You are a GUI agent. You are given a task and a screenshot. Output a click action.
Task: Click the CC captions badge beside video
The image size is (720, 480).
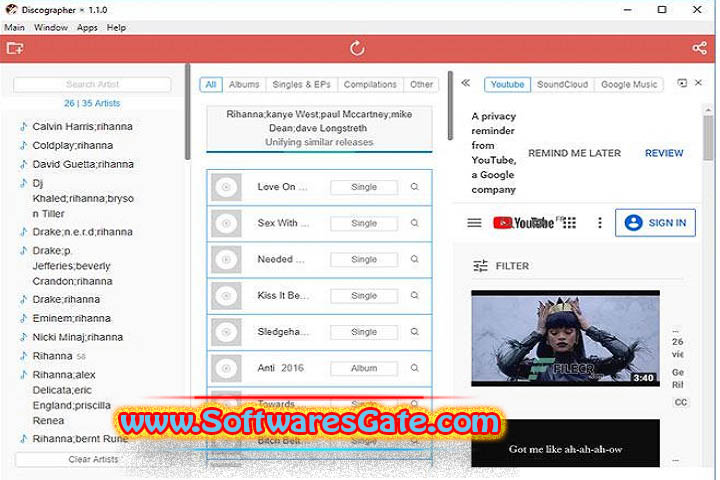coord(680,402)
